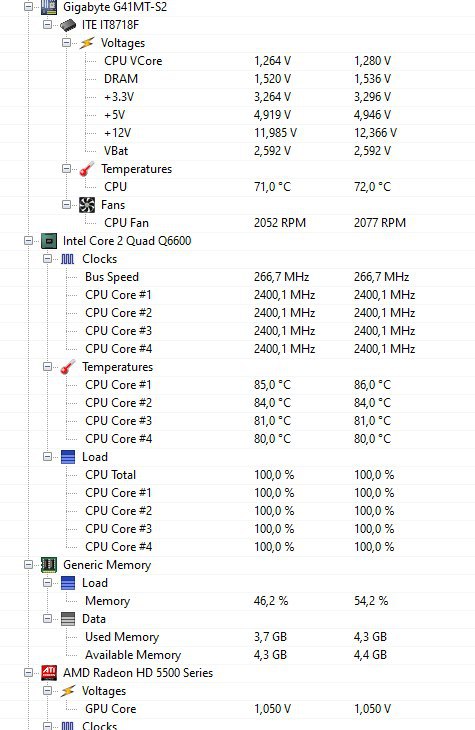This screenshot has width=475, height=730.
Task: Click the 1,264 V VCore value
Action: [272, 61]
